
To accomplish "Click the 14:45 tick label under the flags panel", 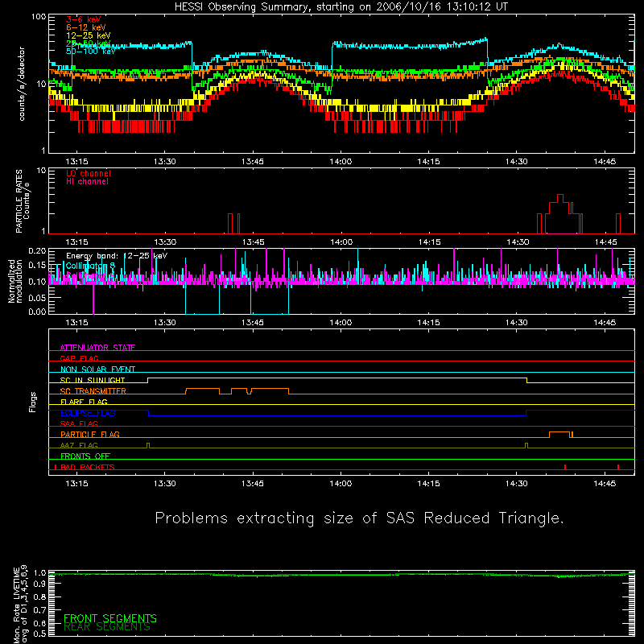I will tap(605, 484).
